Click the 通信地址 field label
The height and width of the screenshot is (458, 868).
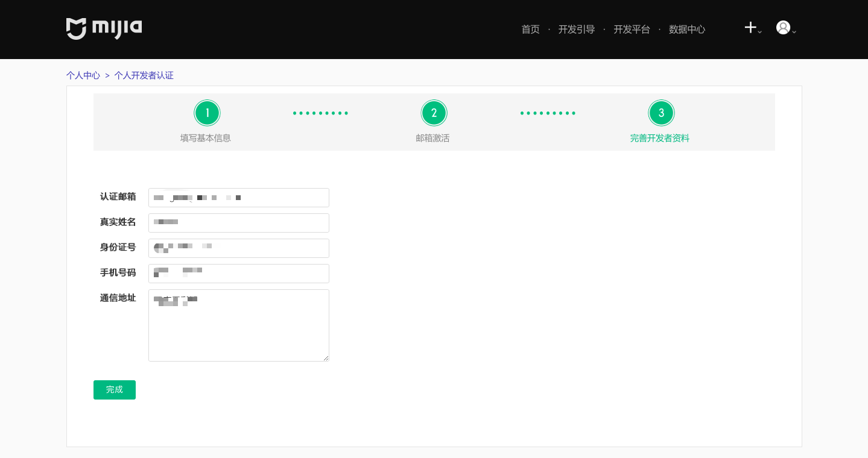(x=118, y=298)
